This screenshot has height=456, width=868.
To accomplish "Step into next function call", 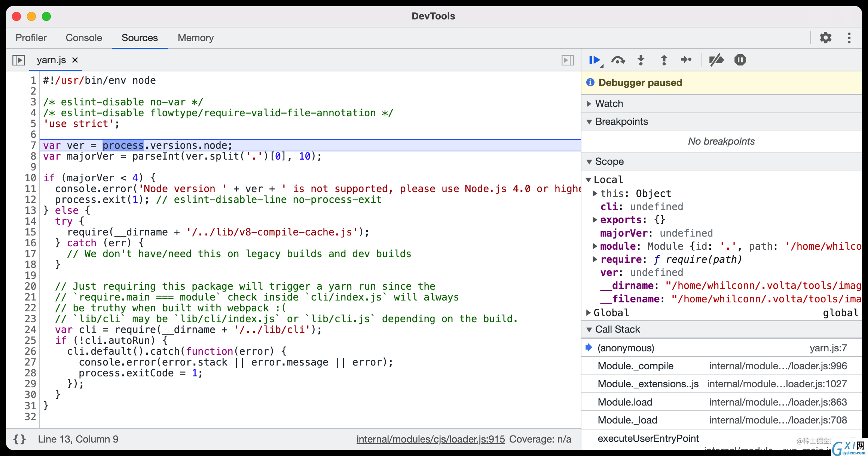I will pos(641,60).
